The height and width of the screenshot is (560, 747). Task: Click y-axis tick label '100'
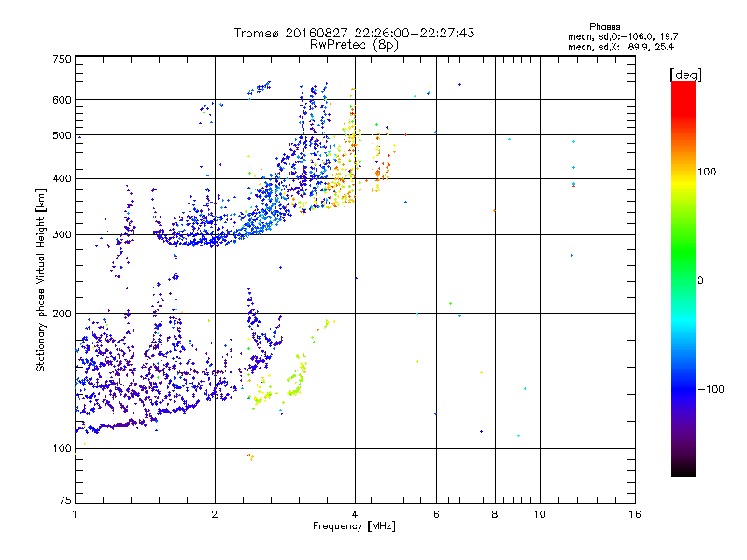(62, 449)
